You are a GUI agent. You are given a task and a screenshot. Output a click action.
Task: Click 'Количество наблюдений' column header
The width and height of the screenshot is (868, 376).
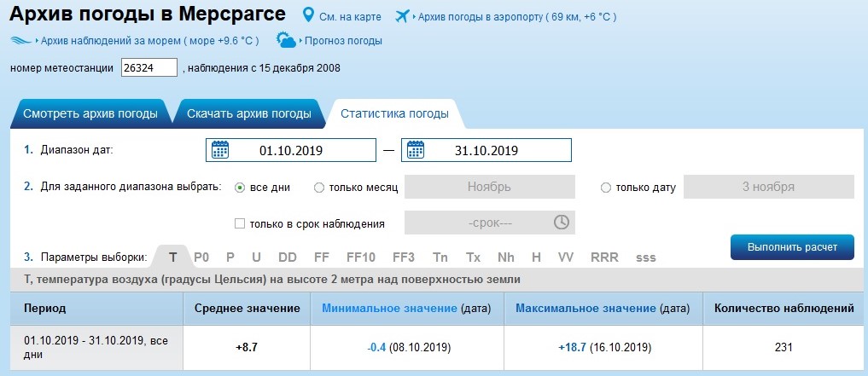point(784,308)
